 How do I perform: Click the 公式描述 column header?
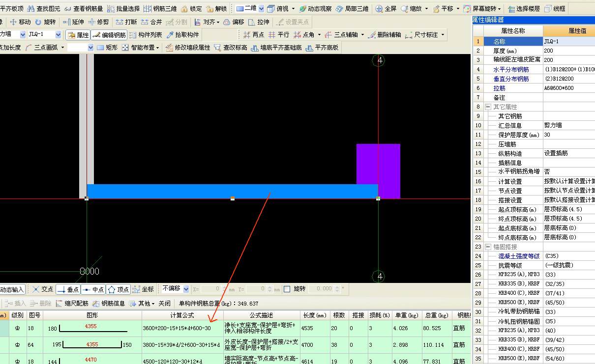(261, 315)
